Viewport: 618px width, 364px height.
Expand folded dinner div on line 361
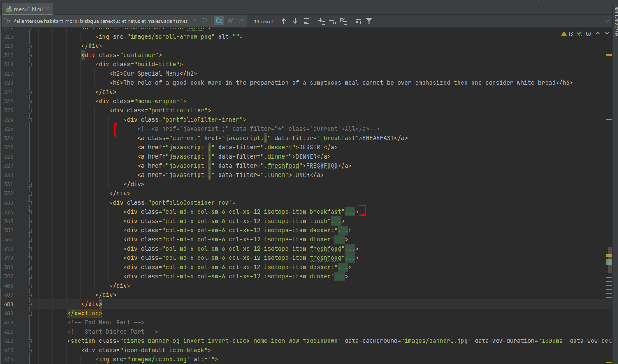tap(340, 240)
